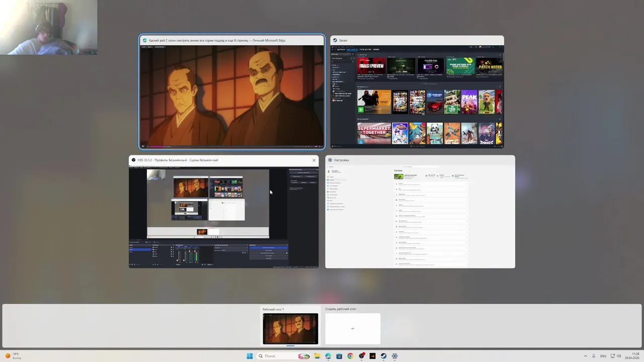Click the Edge logo in the Edge window header
Screen dimensions: 644x362
(x=145, y=40)
